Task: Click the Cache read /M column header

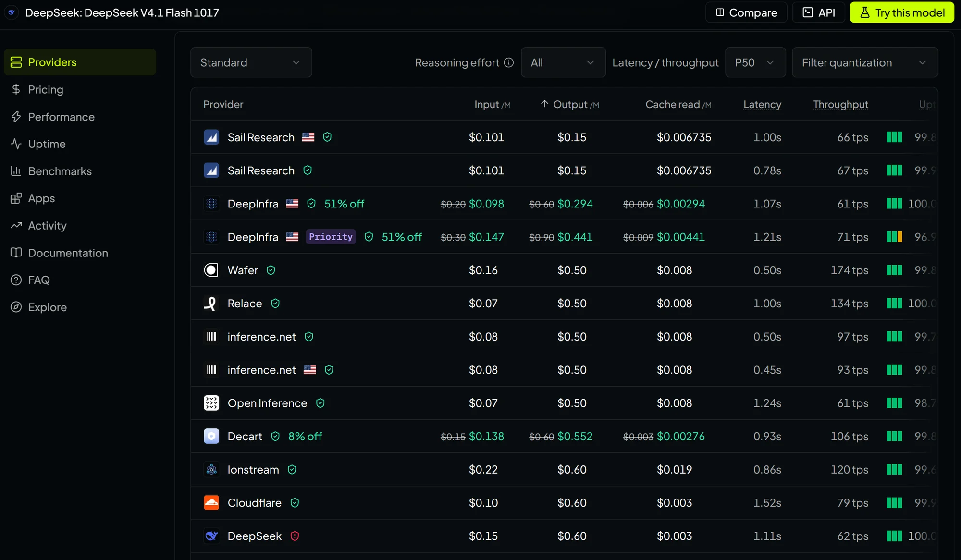Action: coord(678,104)
